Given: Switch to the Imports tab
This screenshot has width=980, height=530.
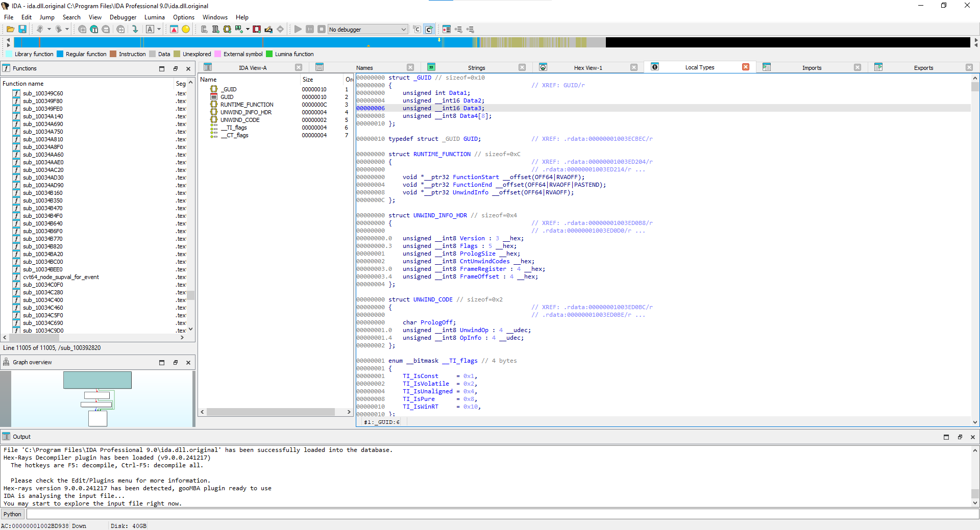Looking at the screenshot, I should pos(812,68).
